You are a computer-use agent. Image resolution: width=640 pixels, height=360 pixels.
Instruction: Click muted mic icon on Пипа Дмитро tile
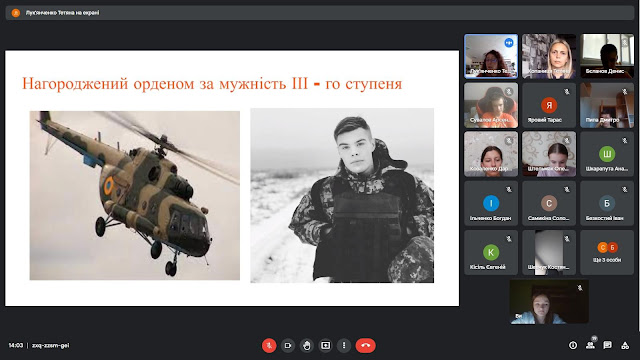tap(625, 92)
